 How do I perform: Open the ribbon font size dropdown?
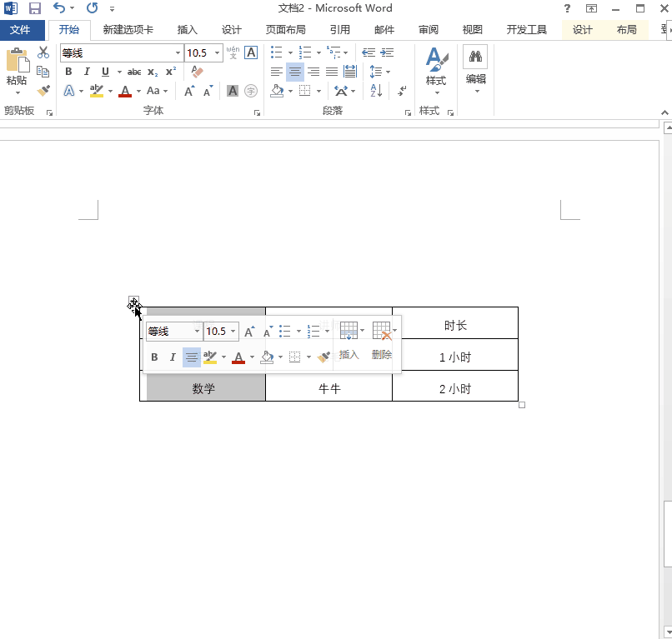pyautogui.click(x=218, y=52)
